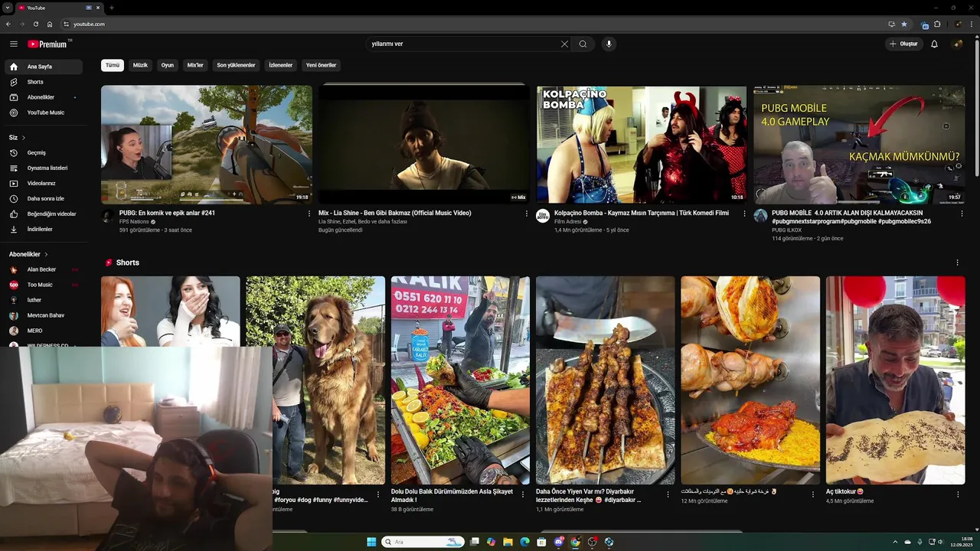The image size is (980, 551).
Task: Select the Müzik filter chip
Action: point(140,65)
